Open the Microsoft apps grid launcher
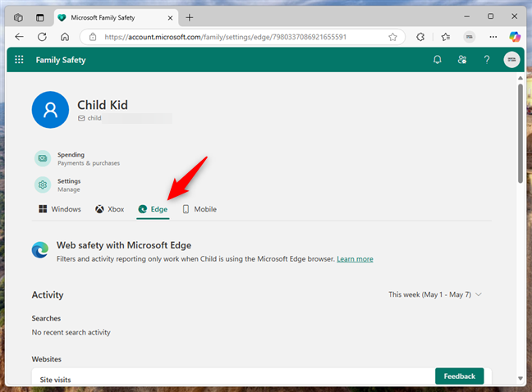Screen dimensions: 532x392 tap(20, 60)
